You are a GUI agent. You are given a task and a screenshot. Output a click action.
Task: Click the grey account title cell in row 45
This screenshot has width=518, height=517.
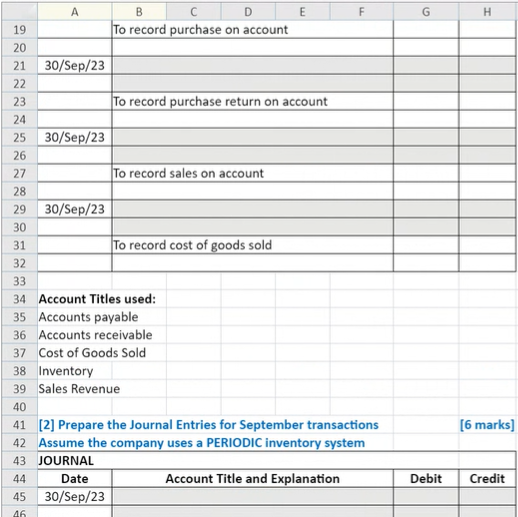252,497
